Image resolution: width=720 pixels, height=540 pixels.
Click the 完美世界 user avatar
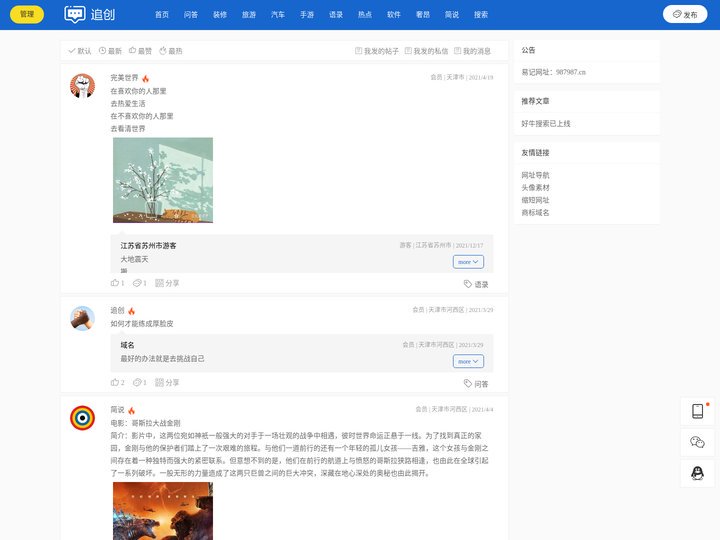83,86
